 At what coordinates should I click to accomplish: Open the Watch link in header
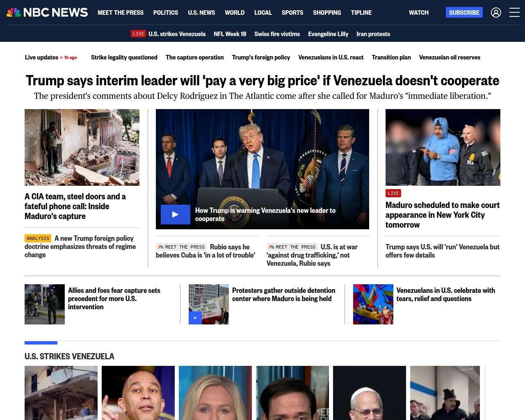tap(419, 13)
